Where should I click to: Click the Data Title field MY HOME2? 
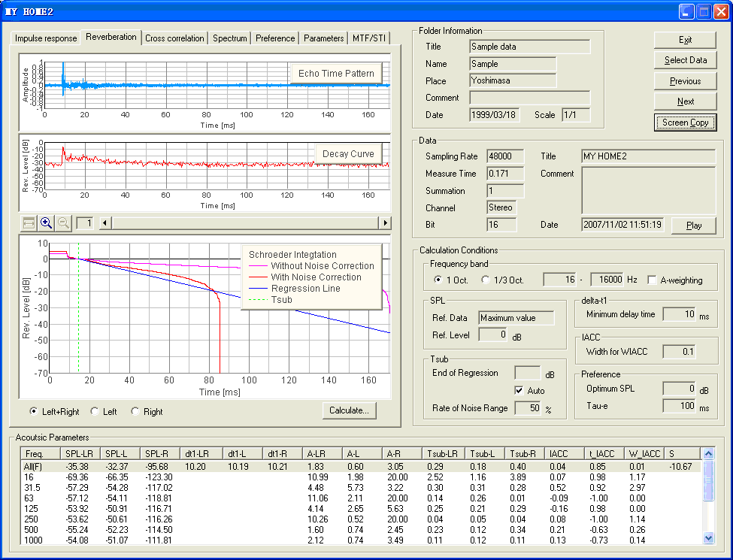click(649, 156)
